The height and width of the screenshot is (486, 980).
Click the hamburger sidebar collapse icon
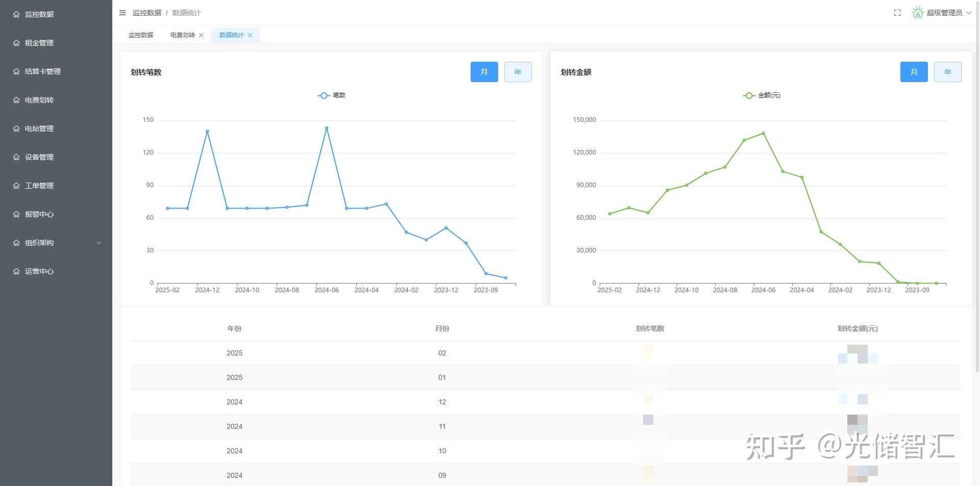point(122,13)
